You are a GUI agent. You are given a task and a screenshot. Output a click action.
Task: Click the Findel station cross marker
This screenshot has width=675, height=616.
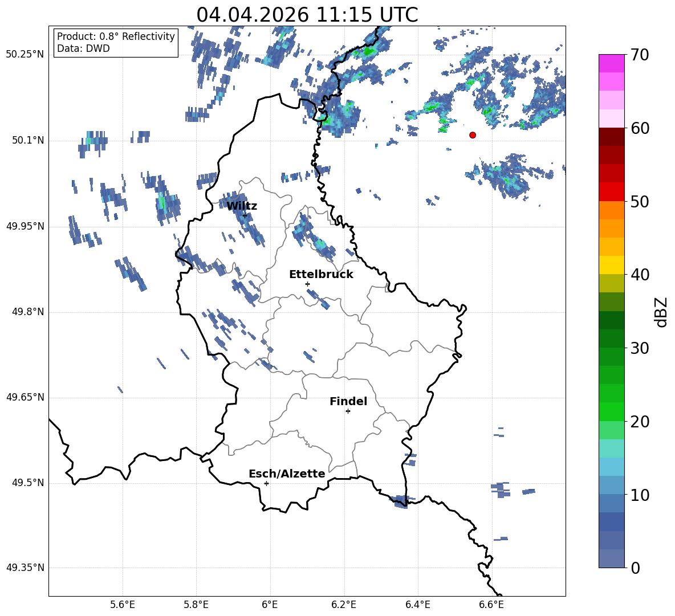(348, 411)
